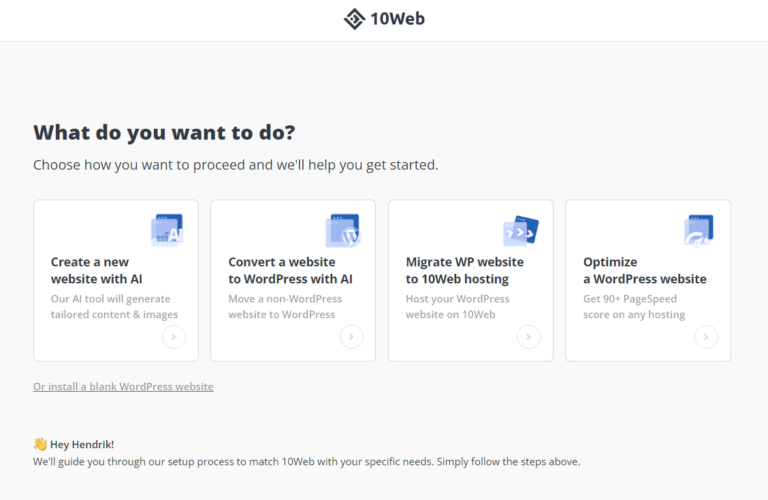Click "Our AI tool will generate" description text
The width and height of the screenshot is (768, 500).
click(111, 298)
